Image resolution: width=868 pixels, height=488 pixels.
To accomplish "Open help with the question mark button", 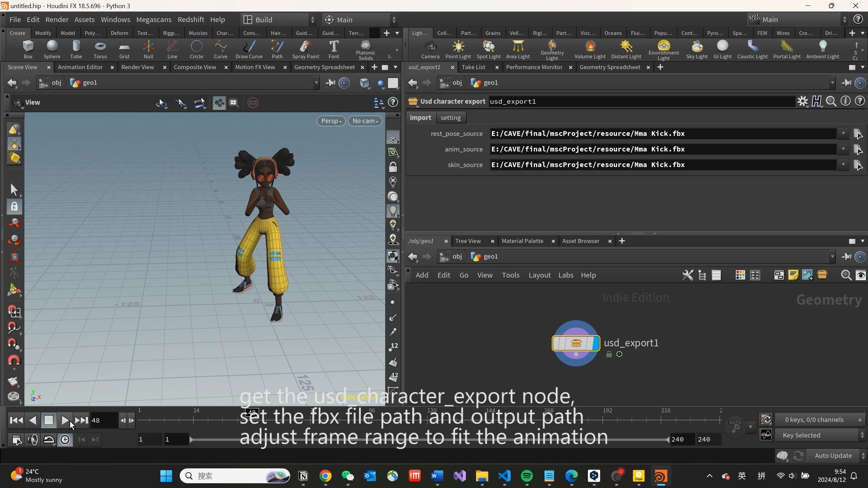I will 859,19.
